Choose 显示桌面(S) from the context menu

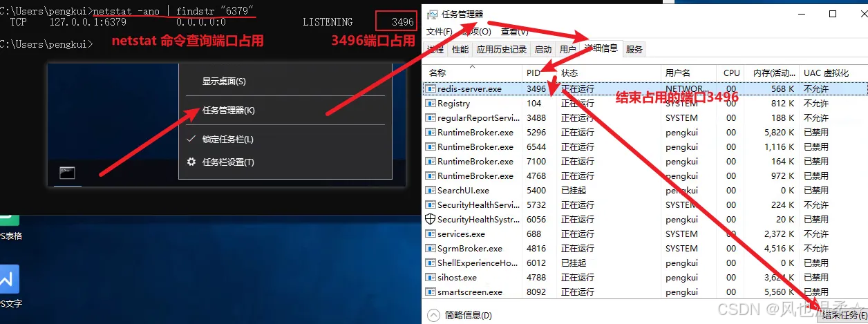tap(224, 81)
